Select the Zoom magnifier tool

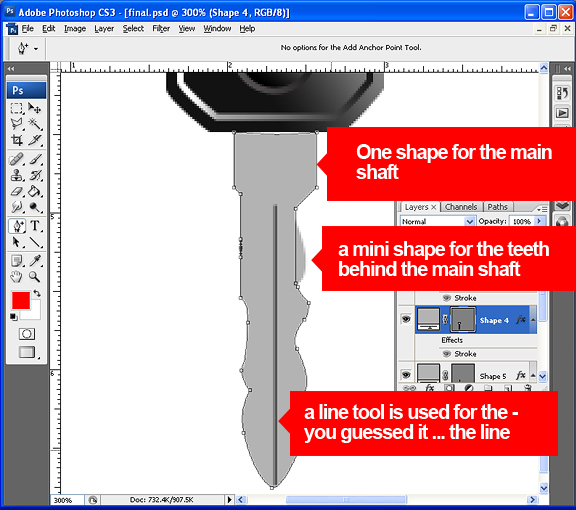point(35,277)
